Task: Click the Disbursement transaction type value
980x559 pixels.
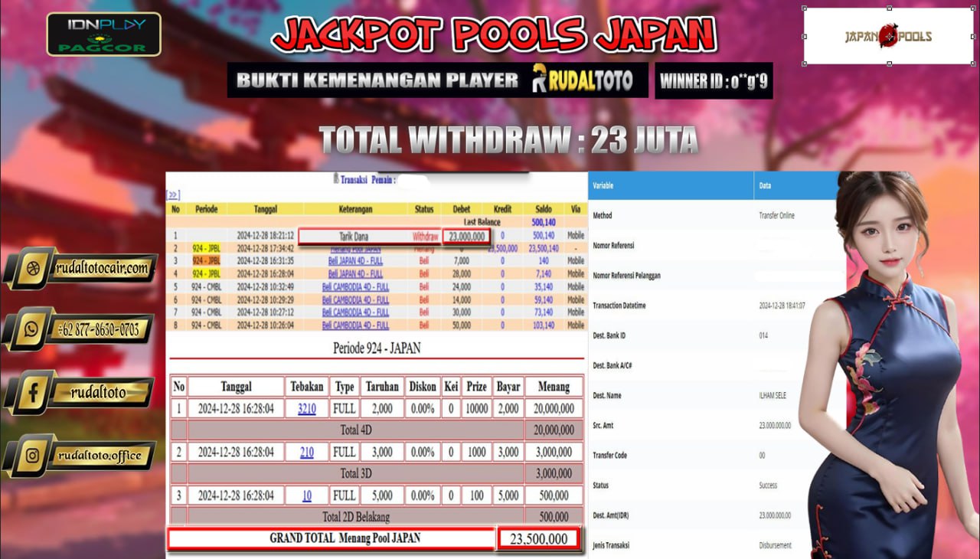Action: (775, 545)
